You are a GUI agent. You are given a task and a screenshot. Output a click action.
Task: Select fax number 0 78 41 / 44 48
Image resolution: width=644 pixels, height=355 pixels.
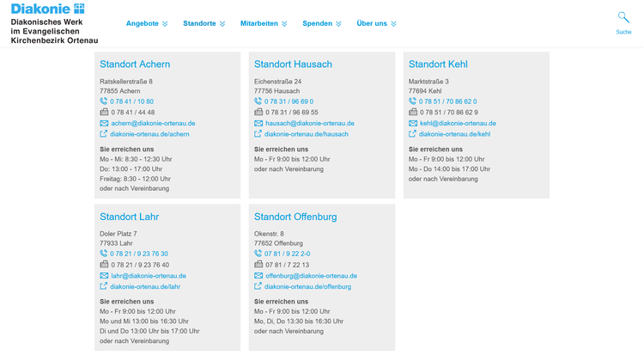(x=132, y=113)
